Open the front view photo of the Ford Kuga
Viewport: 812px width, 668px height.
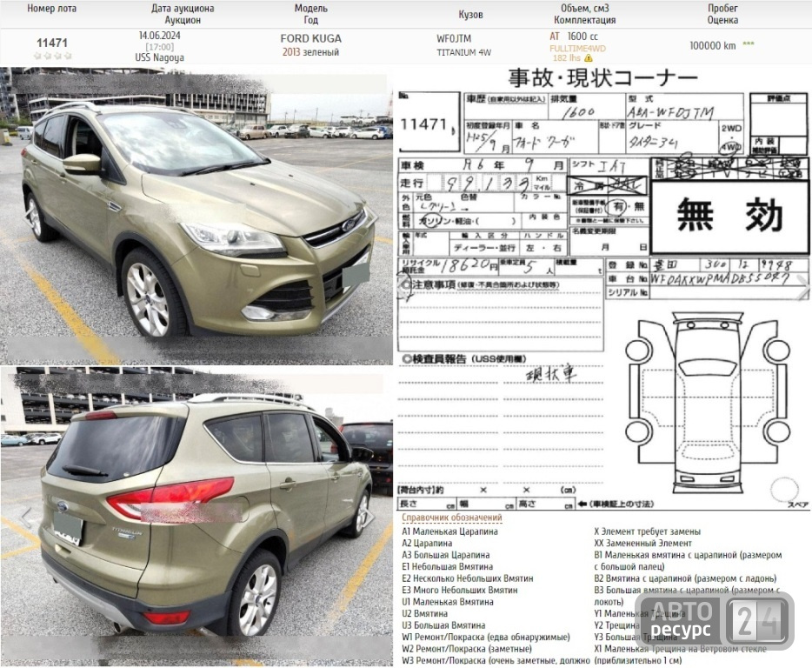point(196,215)
